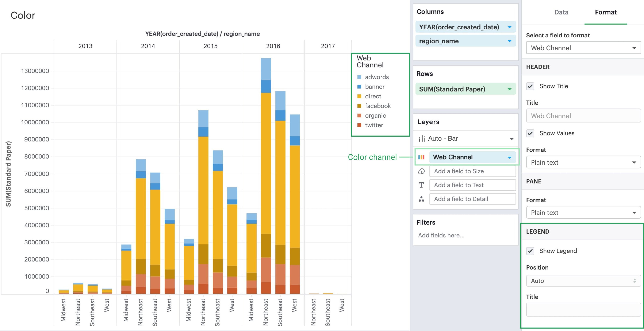Click the twitter legend color square
This screenshot has height=331, width=644.
click(359, 125)
